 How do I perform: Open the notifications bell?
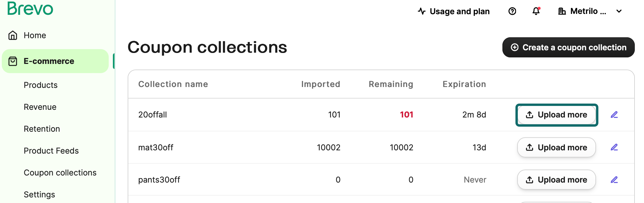(536, 11)
